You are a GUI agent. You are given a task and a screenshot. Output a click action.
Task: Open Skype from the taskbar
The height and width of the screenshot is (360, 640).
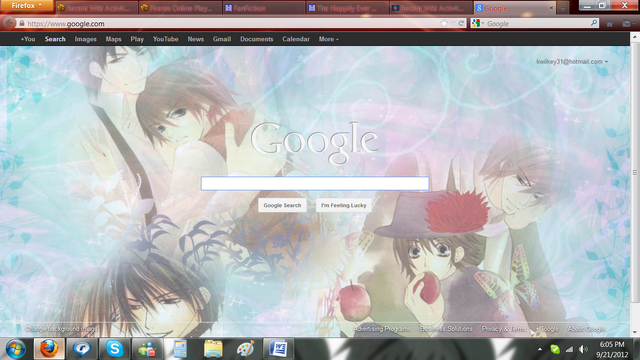point(115,349)
